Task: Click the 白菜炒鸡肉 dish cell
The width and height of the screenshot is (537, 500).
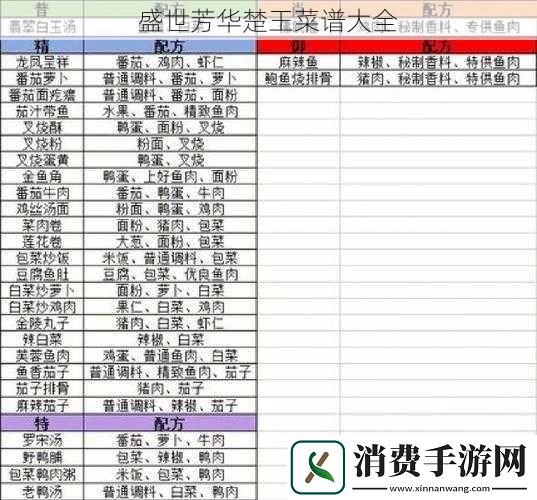Action: click(42, 307)
